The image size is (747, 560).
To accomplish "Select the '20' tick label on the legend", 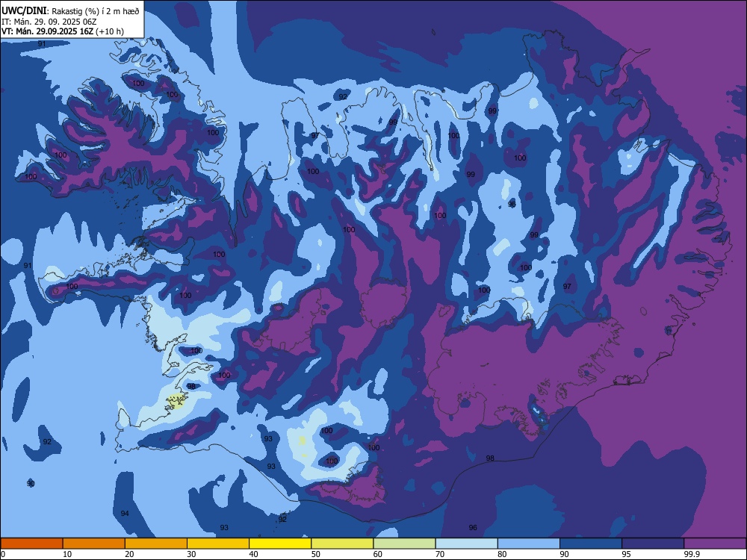I will [x=129, y=554].
